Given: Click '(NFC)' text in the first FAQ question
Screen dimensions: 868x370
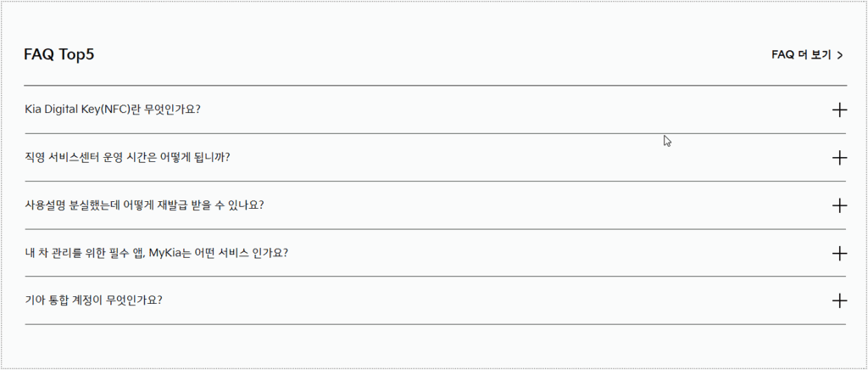Looking at the screenshot, I should [x=114, y=109].
